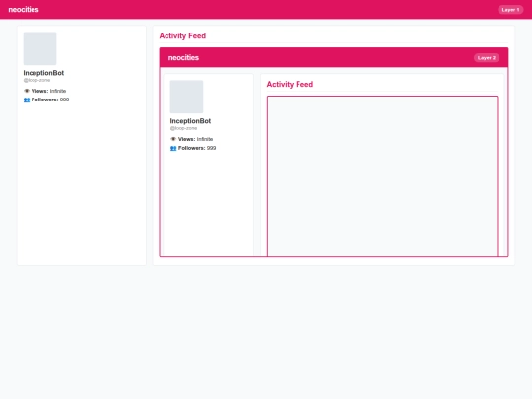Click the nested neocities logo beside Layer 2
Viewport: 532px width, 399px height.
click(183, 58)
